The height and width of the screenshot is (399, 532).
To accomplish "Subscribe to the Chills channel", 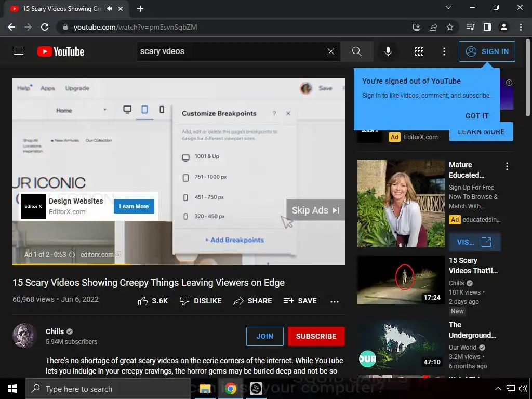I will coord(316,336).
